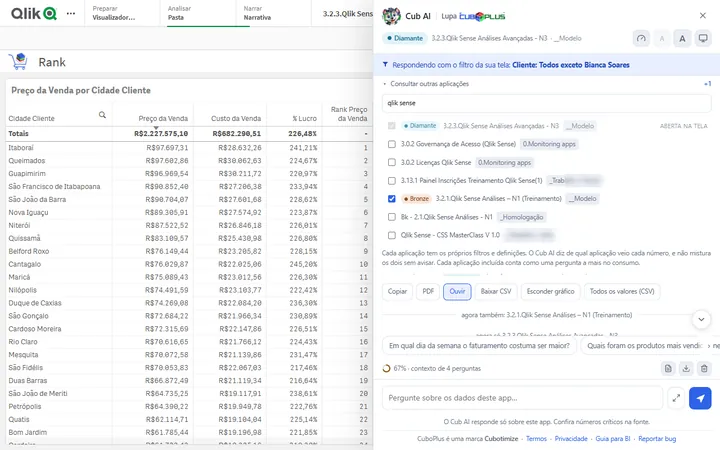Search Cidade Cliente column with magnifier icon
The width and height of the screenshot is (720, 450).
pyautogui.click(x=102, y=115)
